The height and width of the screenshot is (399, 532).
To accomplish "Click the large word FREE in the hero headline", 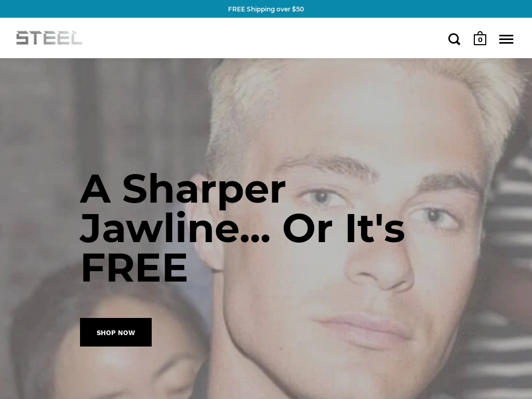I will 134,268.
